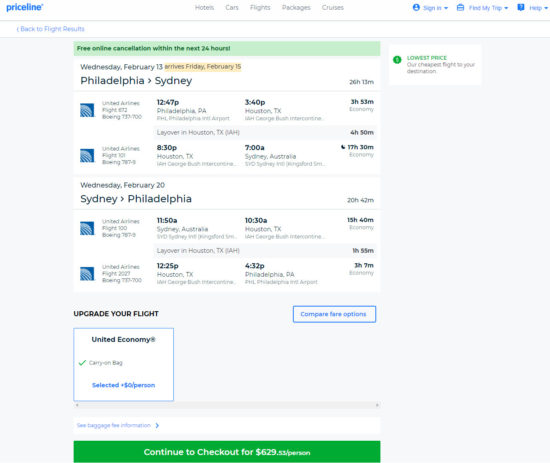Image resolution: width=550 pixels, height=463 pixels.
Task: Click the 3:40p arrival time
Action: [255, 102]
